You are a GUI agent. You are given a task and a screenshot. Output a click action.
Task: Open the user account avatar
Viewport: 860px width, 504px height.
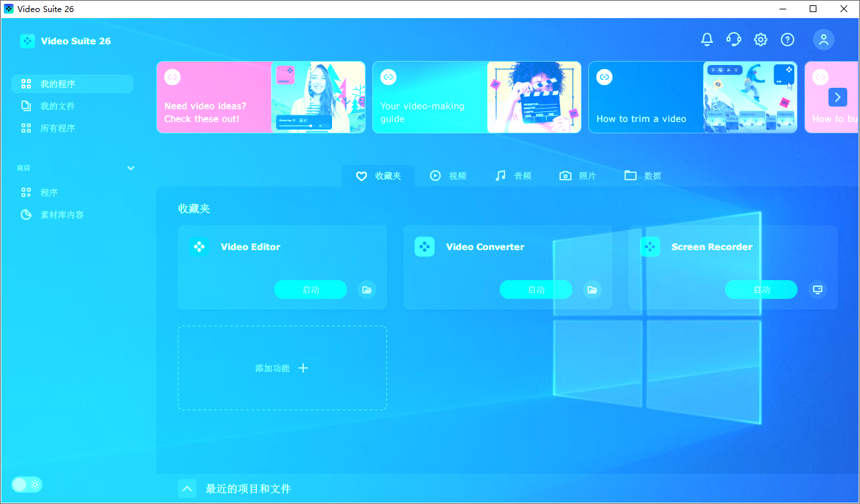tap(824, 40)
